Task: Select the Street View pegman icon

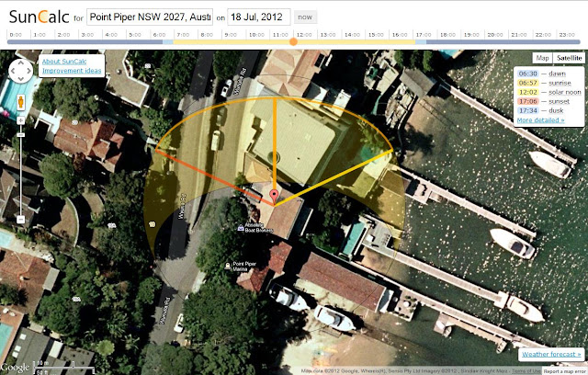Action: [21, 102]
